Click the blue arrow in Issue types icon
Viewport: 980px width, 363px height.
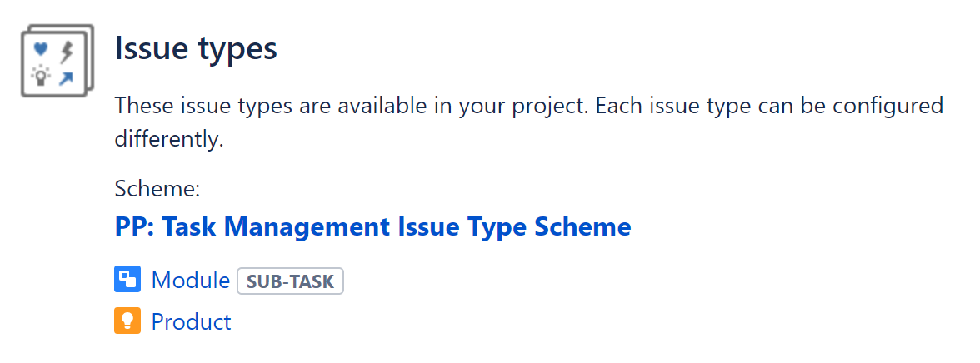(66, 77)
